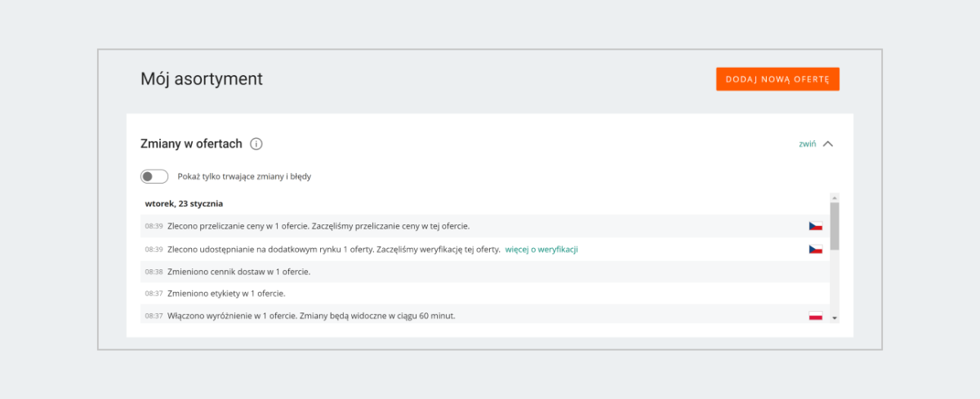Select the 'Zmieniono cennik dostaw w 1 ofercie' entry

coord(238,272)
